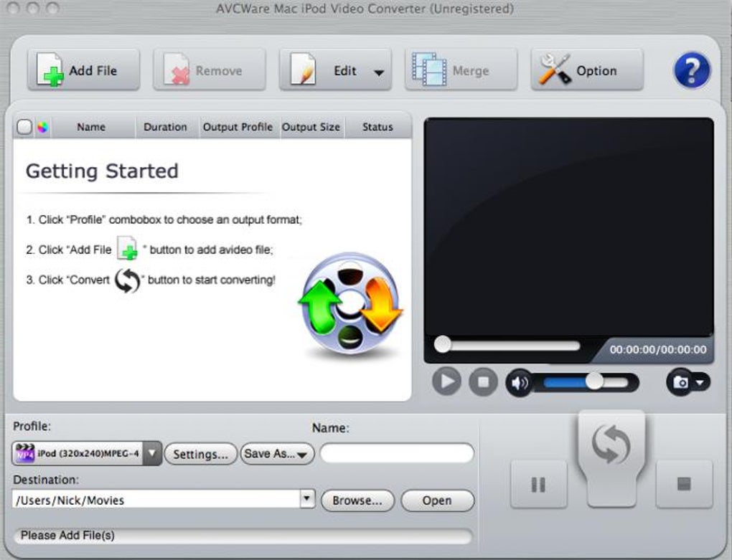Start conversion with the large Convert button
The image size is (732, 560).
611,458
